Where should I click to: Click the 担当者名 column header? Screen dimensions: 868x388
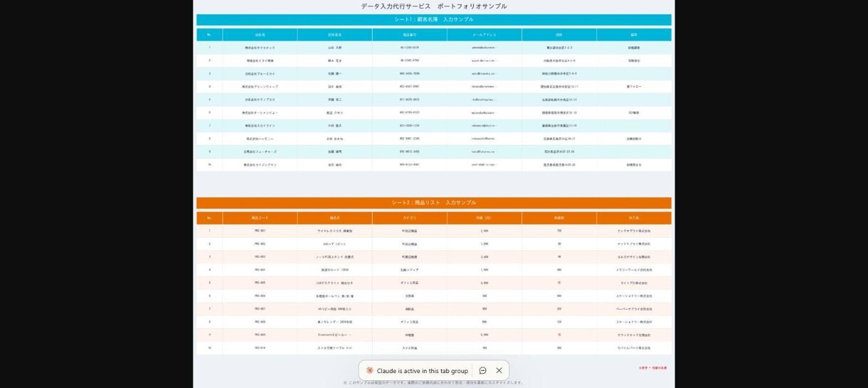(334, 35)
